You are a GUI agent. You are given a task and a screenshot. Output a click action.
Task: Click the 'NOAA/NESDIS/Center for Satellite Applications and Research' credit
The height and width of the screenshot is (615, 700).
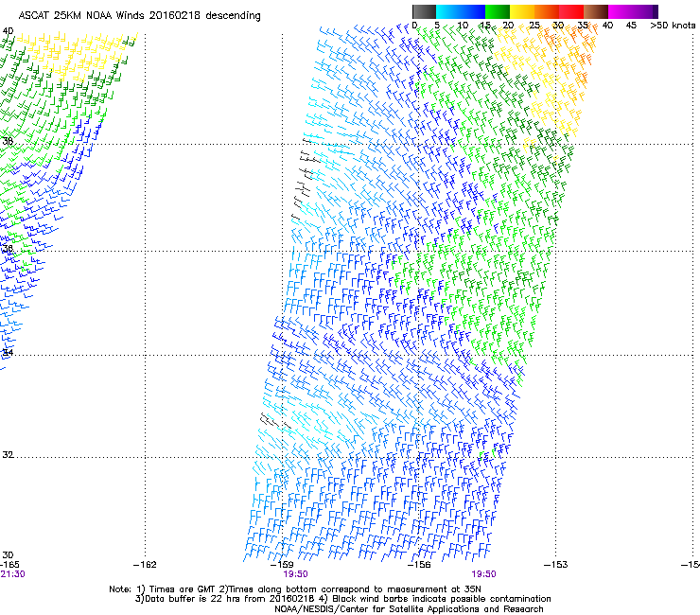point(409,609)
